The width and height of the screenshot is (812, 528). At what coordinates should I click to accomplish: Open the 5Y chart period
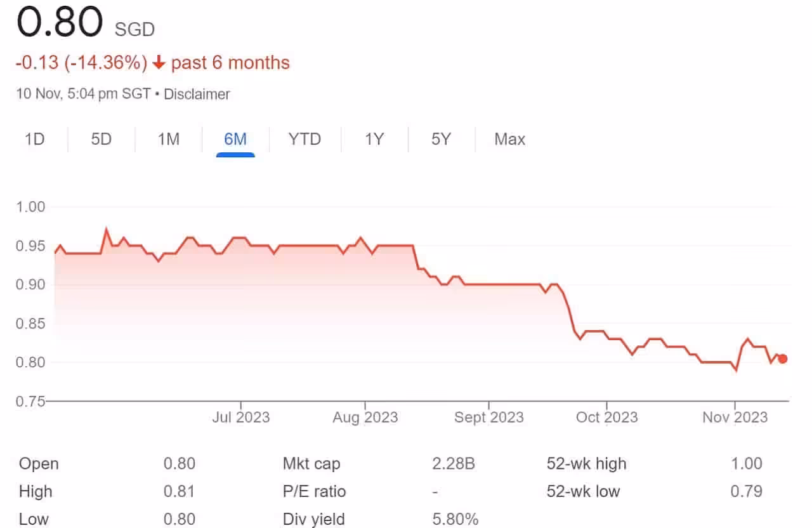441,139
